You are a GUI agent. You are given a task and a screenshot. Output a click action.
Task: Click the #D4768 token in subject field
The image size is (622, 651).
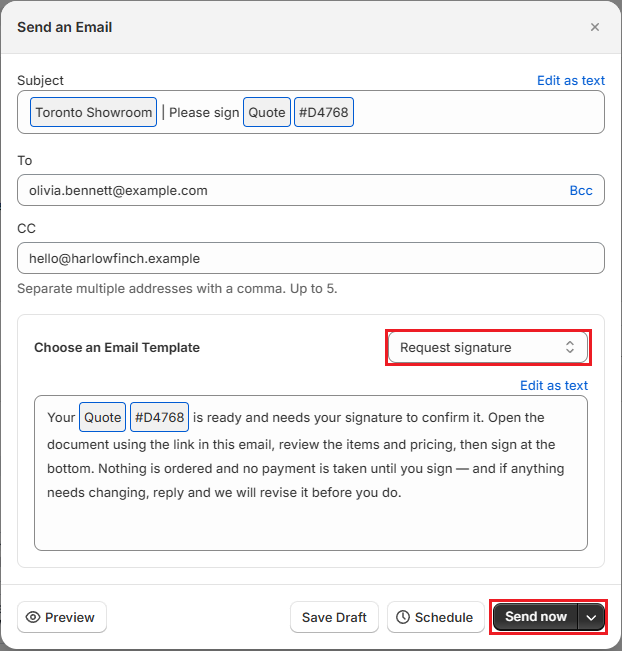coord(323,112)
